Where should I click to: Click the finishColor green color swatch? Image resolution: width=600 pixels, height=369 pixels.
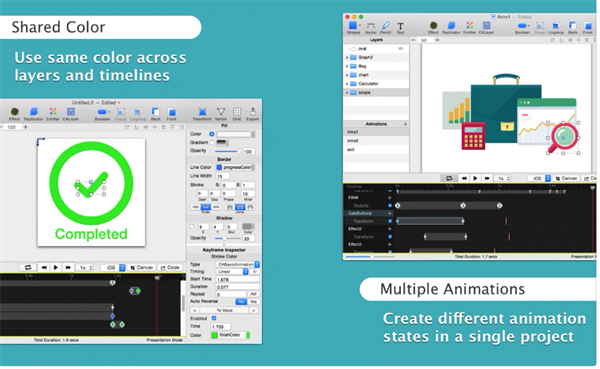pyautogui.click(x=215, y=336)
